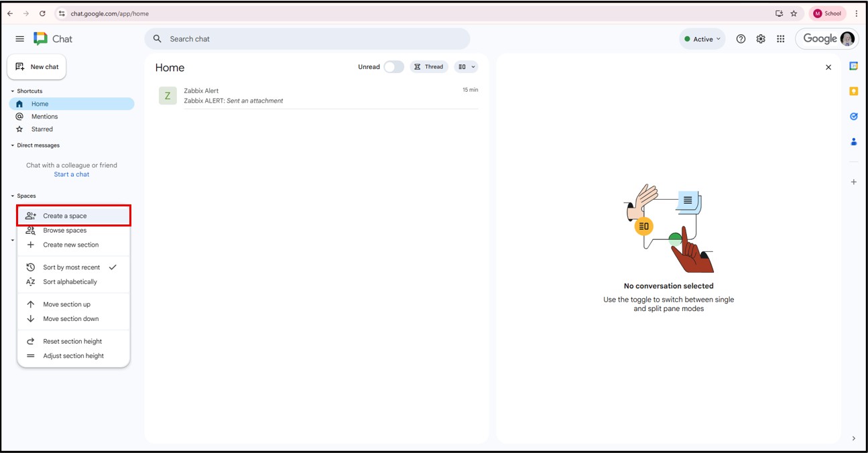Choose Create a space from menu
This screenshot has height=453, width=868.
pyautogui.click(x=65, y=216)
